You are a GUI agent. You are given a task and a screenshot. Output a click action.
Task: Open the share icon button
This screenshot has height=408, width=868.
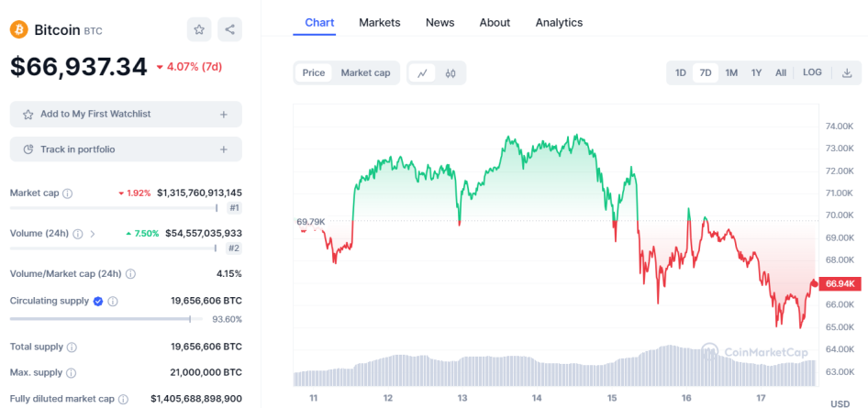click(x=229, y=30)
